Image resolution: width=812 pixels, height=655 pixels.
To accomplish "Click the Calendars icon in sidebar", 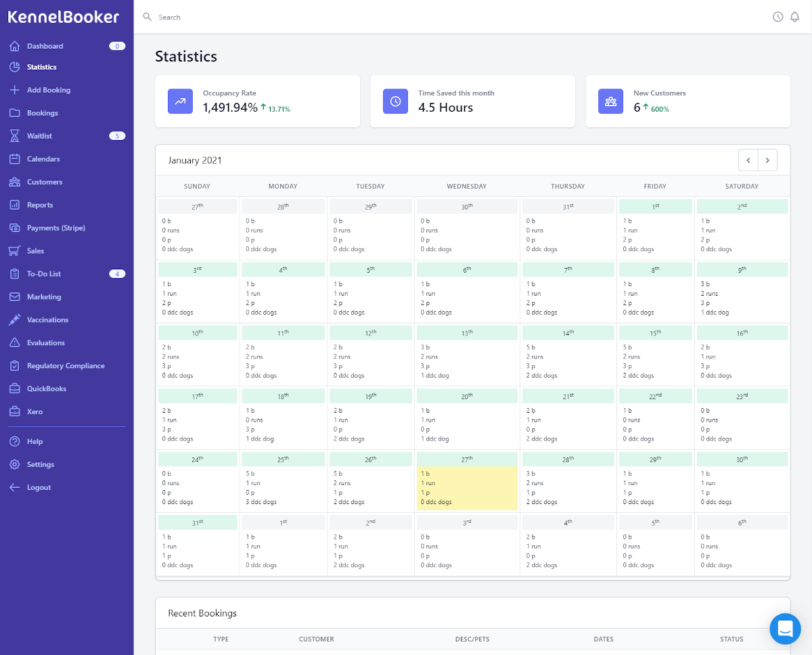I will (x=14, y=159).
